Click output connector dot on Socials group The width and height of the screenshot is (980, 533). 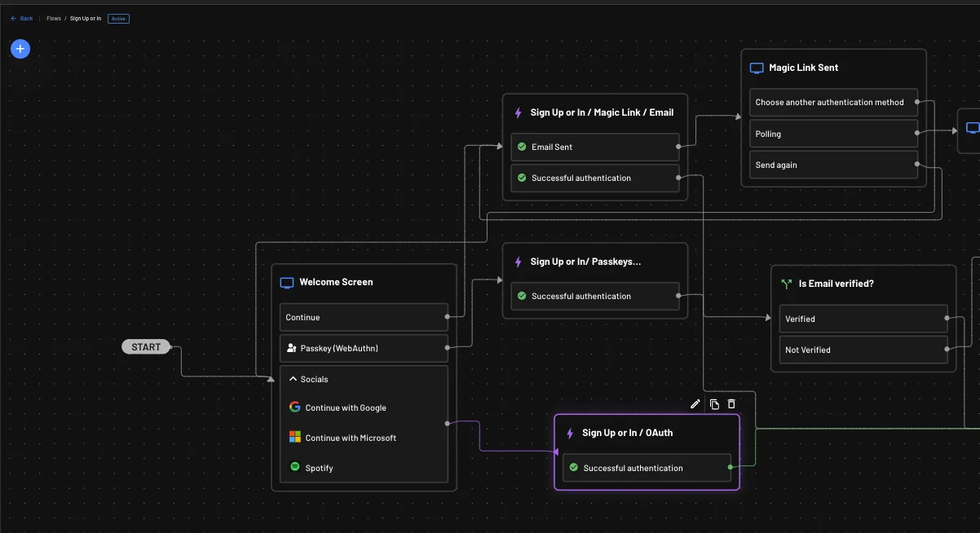(x=448, y=423)
